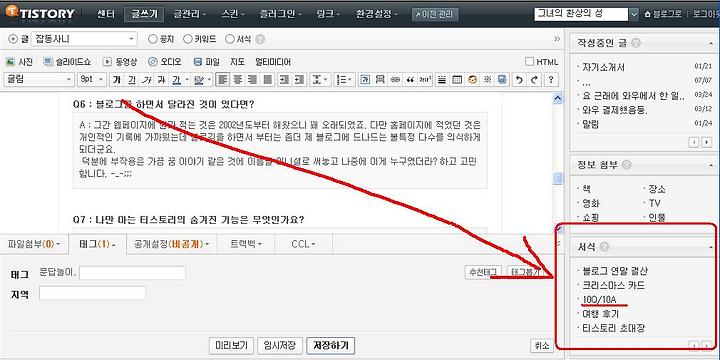Screen dimensions: 720x360
Task: Select the 공지 radio button
Action: [153, 39]
